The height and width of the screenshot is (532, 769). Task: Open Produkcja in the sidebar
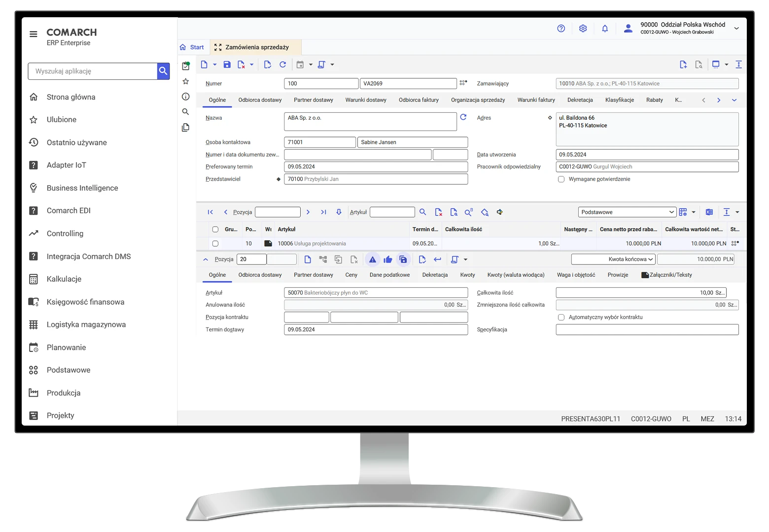64,393
